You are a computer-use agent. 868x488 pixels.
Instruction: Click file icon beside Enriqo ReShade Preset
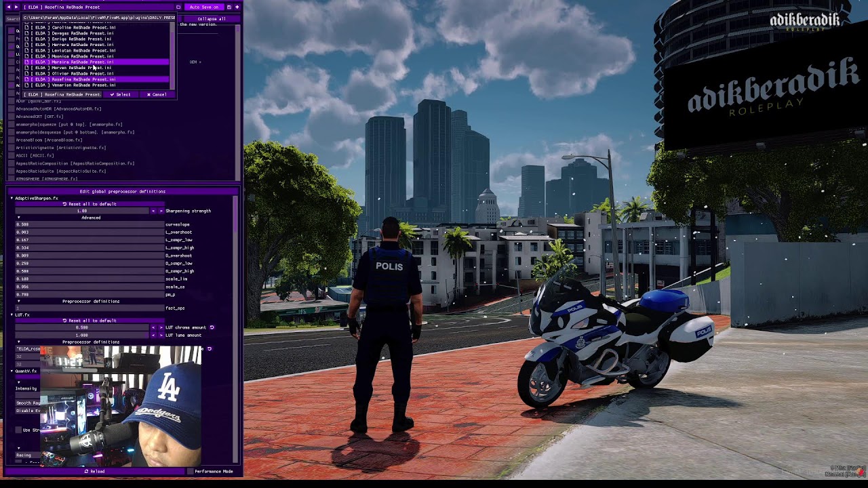pyautogui.click(x=27, y=39)
